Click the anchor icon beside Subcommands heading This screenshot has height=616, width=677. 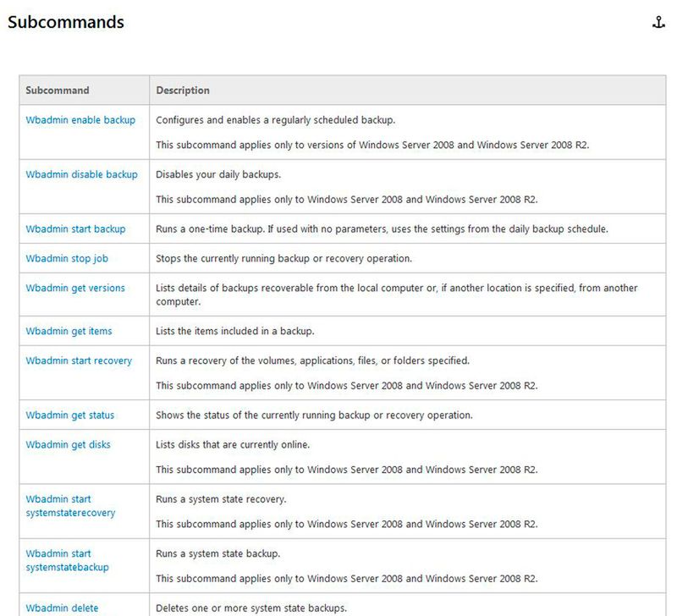click(658, 22)
